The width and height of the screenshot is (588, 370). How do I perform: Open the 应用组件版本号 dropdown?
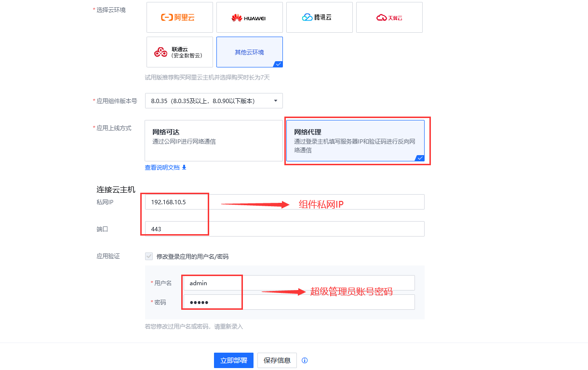[214, 101]
